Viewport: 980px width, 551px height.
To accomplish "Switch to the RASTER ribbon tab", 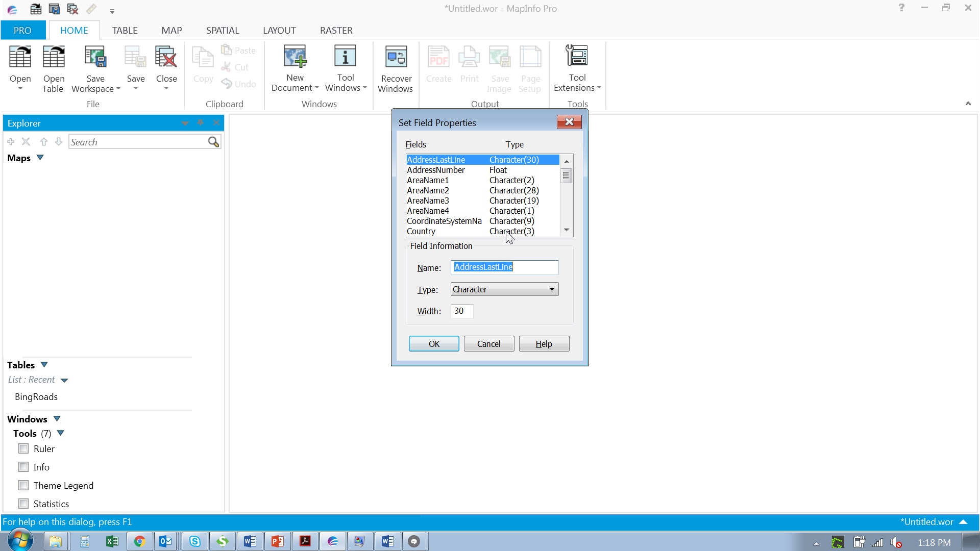I will tap(336, 30).
